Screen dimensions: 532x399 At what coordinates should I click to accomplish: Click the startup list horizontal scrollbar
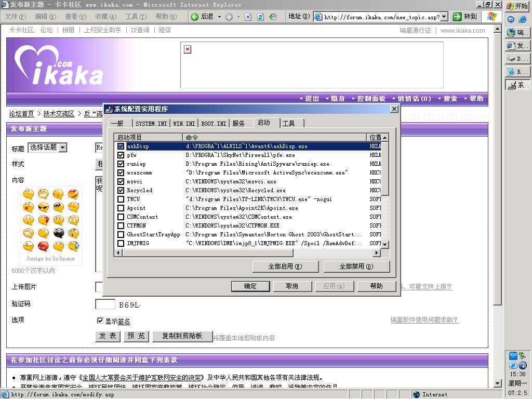[x=207, y=253]
